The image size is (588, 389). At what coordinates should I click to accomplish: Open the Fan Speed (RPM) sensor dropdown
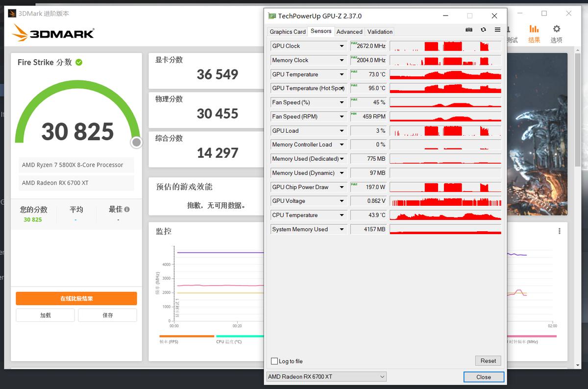pos(342,117)
